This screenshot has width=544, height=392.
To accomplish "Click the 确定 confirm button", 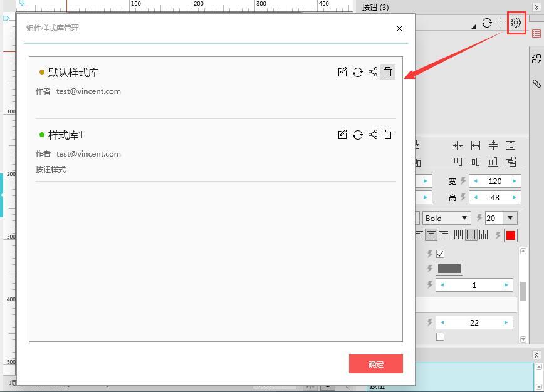I will point(375,364).
